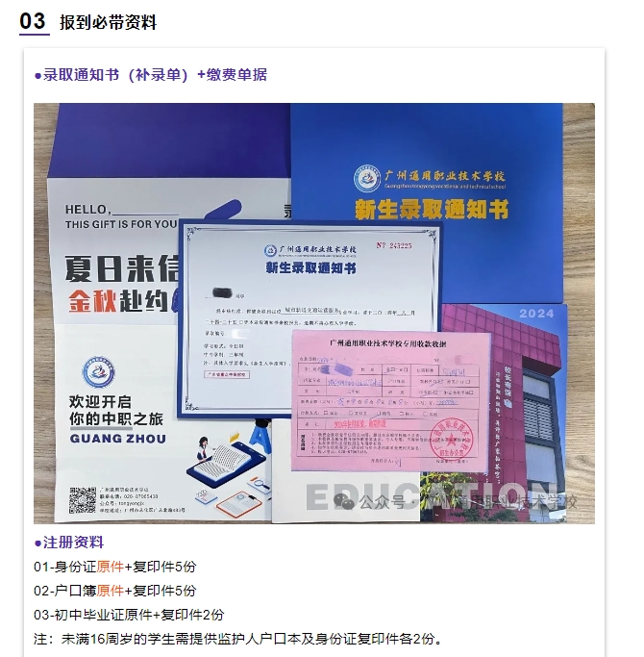644x657 pixels.
Task: Click the WeChat logo in the photo watermark
Action: pos(343,501)
